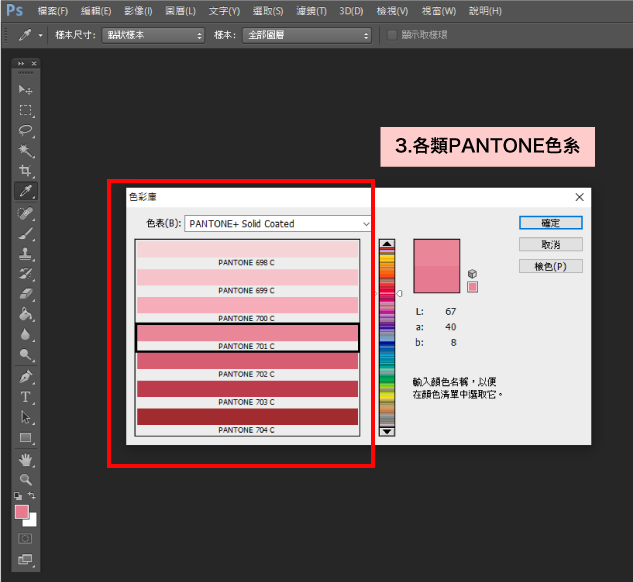Open the File menu

point(52,11)
